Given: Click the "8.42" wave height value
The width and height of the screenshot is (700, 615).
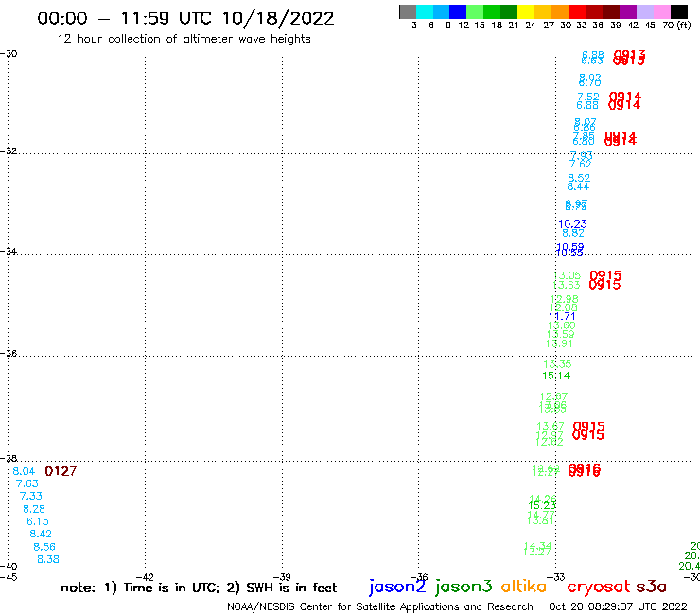Looking at the screenshot, I should [x=41, y=534].
